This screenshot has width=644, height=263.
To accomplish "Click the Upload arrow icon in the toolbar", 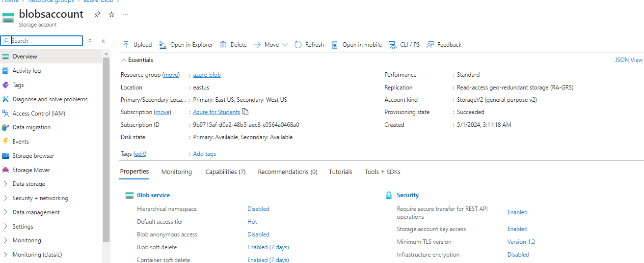I will coord(126,45).
